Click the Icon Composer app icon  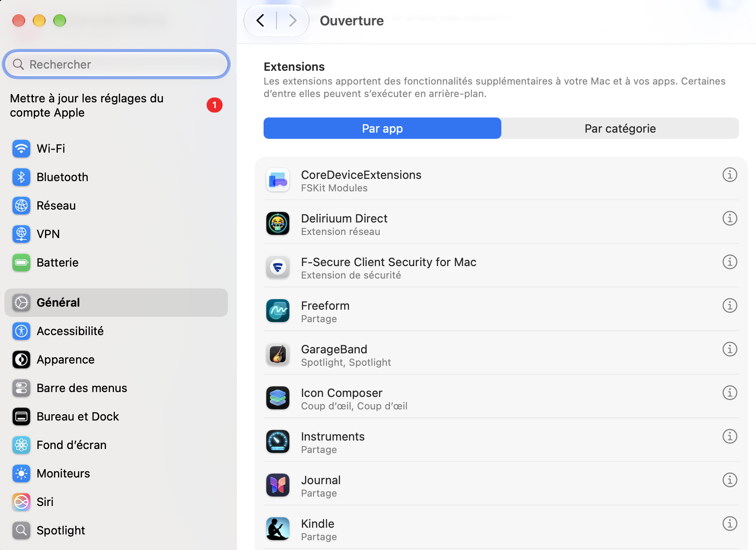coord(278,398)
